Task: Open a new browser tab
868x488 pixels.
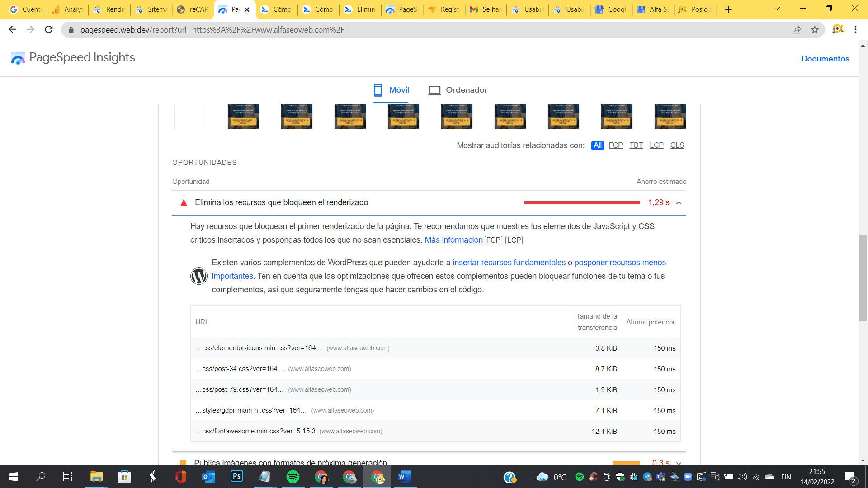Action: point(728,9)
